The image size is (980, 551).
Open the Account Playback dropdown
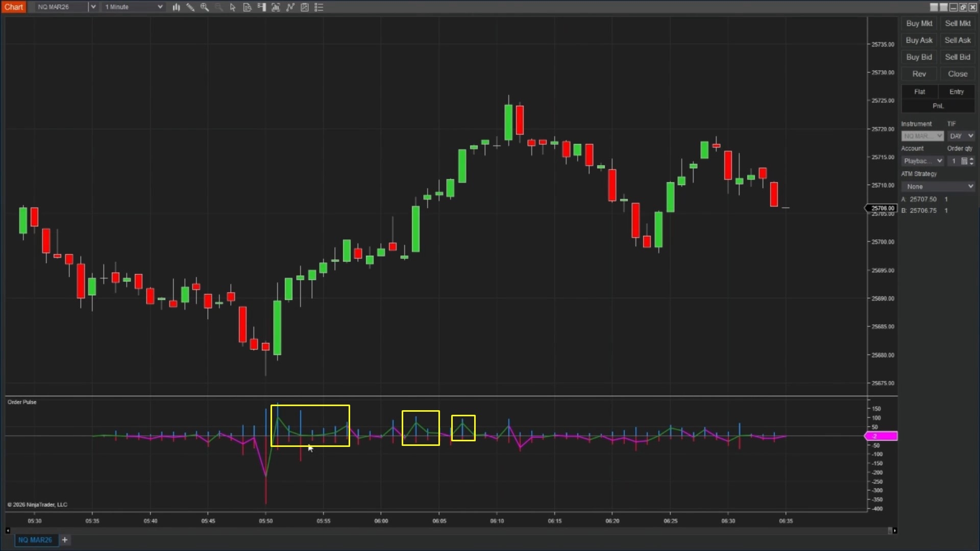(x=923, y=161)
